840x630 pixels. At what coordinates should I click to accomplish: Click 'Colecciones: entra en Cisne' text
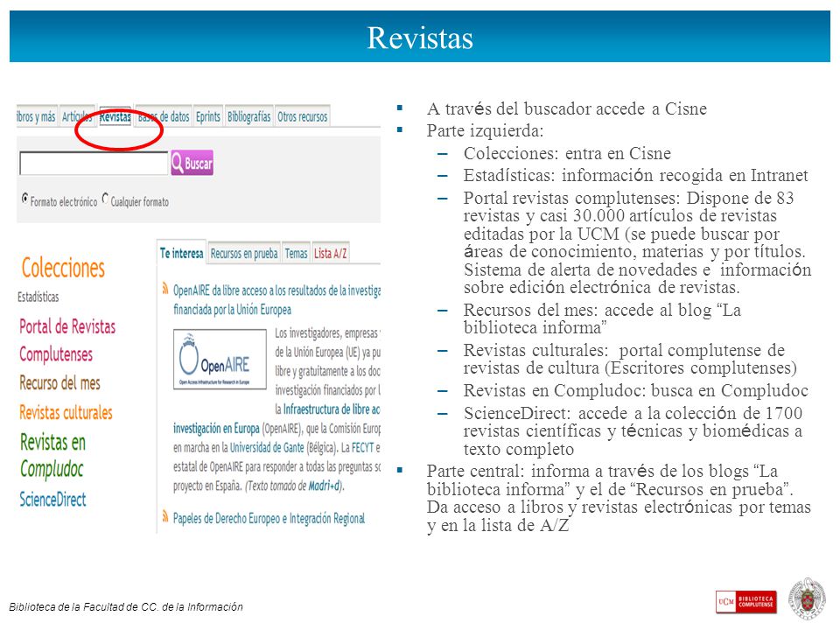pyautogui.click(x=567, y=154)
